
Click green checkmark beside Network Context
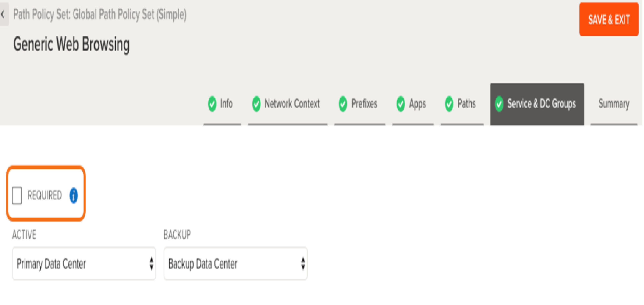pyautogui.click(x=256, y=104)
